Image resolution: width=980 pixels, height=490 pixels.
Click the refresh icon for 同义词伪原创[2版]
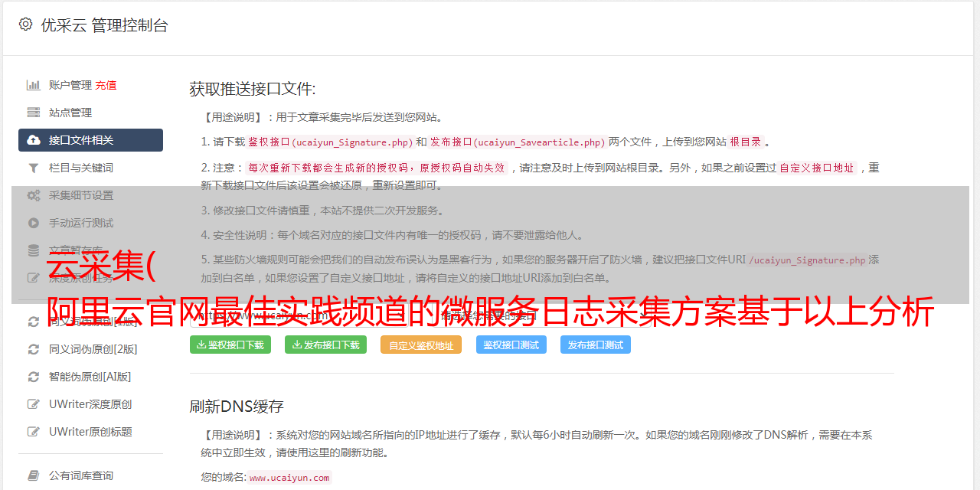(34, 349)
